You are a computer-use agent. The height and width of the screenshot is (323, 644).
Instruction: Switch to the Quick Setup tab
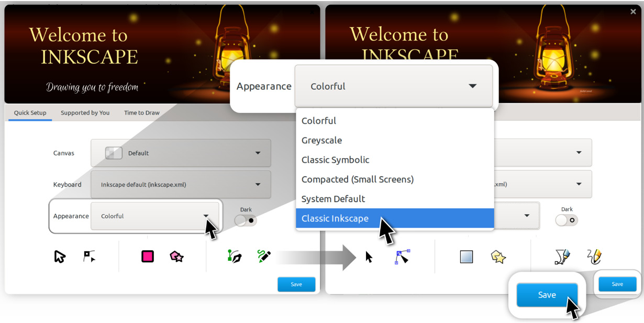(x=30, y=113)
